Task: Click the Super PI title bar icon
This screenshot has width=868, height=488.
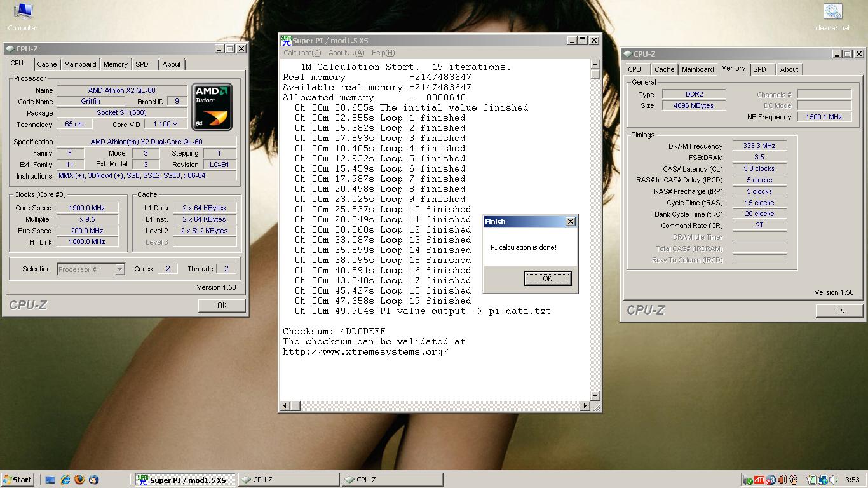Action: (287, 40)
